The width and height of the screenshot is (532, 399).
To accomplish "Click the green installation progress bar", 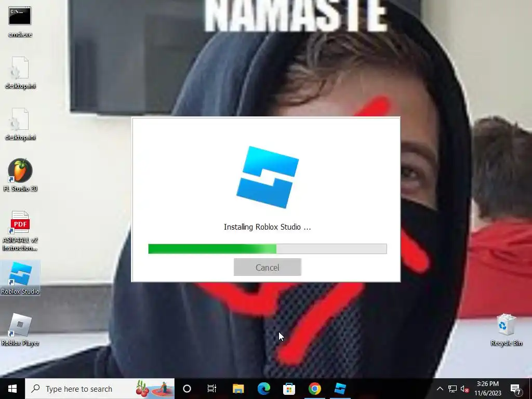I will [x=268, y=249].
